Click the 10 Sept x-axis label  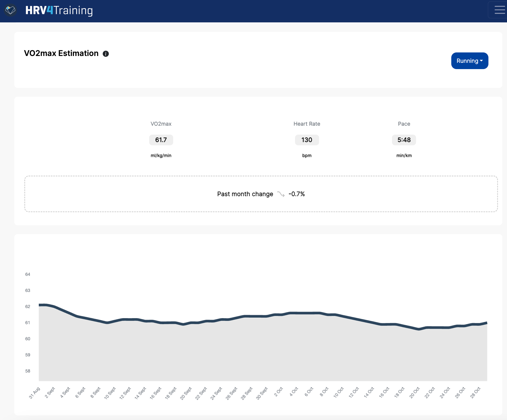coord(110,393)
